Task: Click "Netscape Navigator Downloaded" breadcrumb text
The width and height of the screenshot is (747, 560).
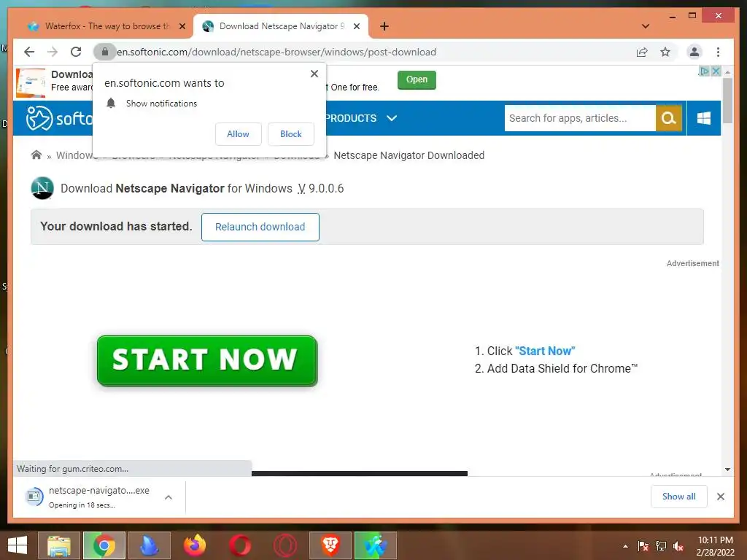Action: tap(409, 155)
